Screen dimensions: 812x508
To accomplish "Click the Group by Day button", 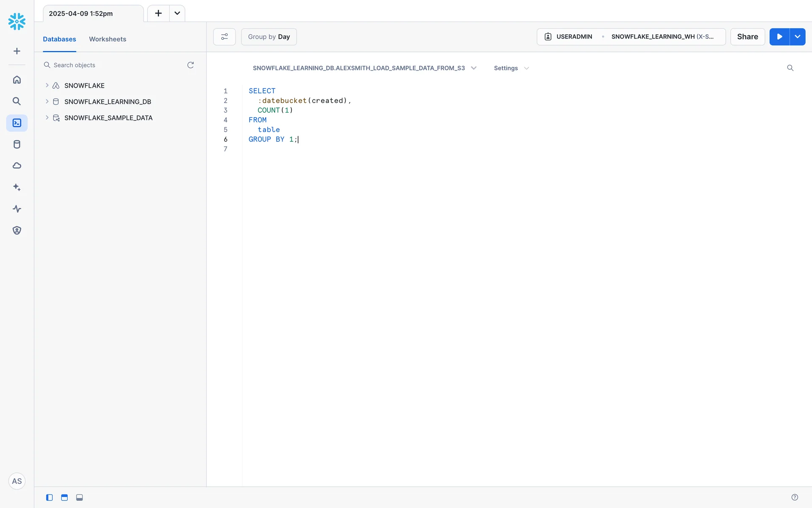I will click(269, 37).
